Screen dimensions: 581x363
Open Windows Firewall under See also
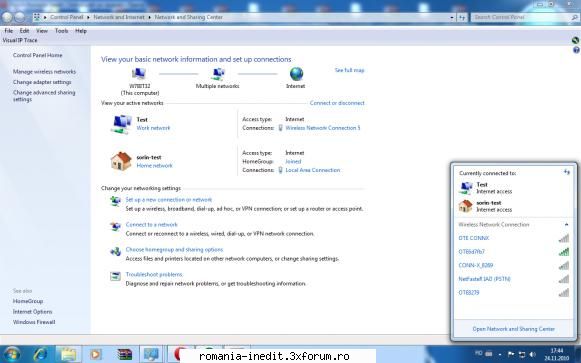[34, 322]
